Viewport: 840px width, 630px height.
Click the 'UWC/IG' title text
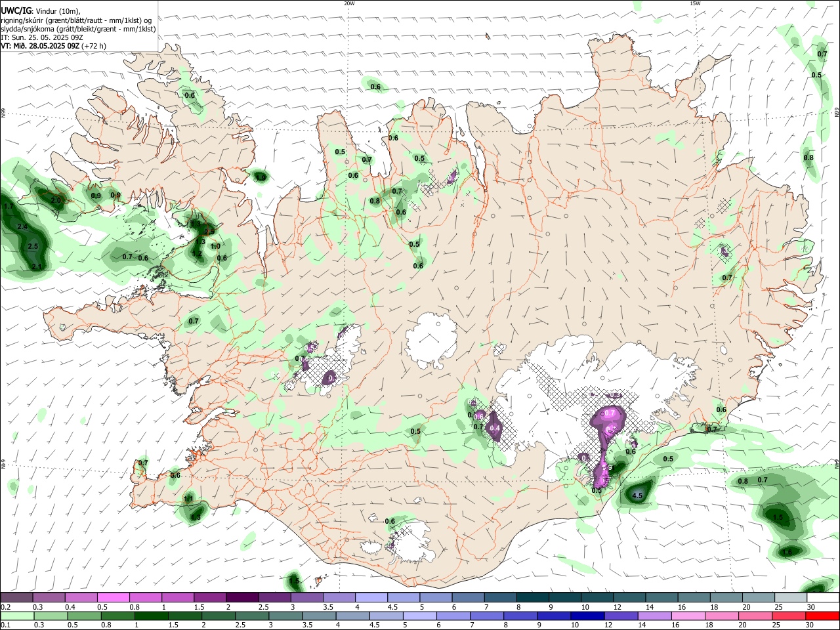(16, 10)
